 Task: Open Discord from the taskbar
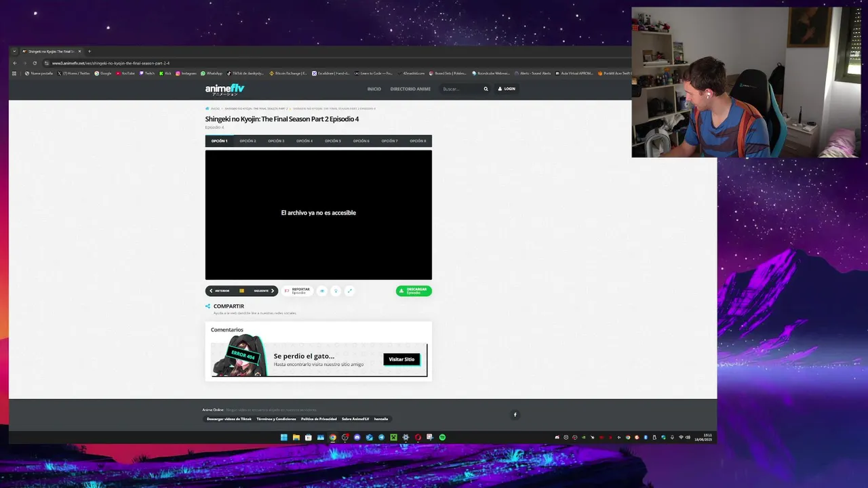[357, 437]
